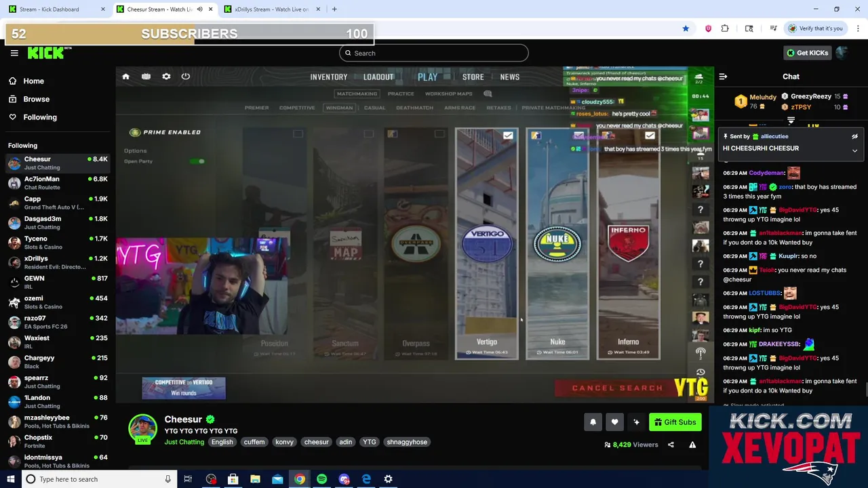Viewport: 868px width, 488px height.
Task: Open the Home page in sidebar
Action: (x=33, y=81)
